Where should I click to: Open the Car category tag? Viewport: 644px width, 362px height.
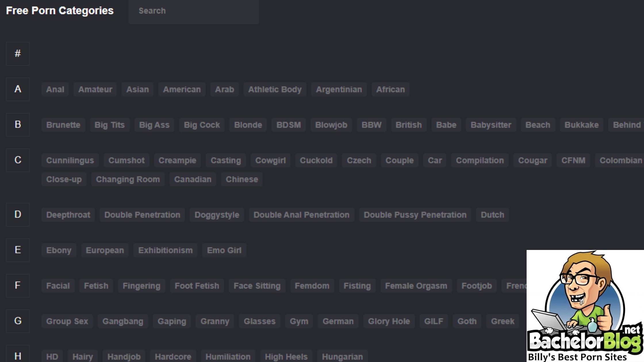(x=434, y=160)
